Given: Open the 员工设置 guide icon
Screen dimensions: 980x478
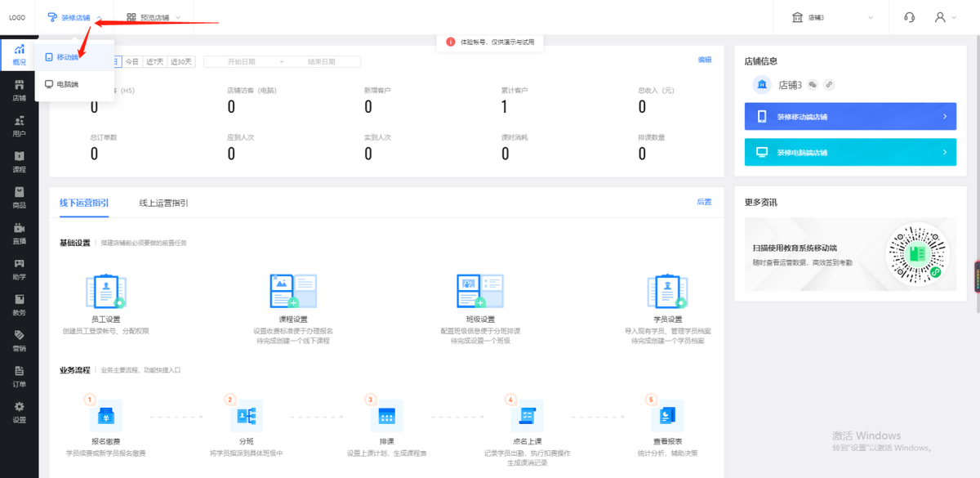Looking at the screenshot, I should coord(106,292).
